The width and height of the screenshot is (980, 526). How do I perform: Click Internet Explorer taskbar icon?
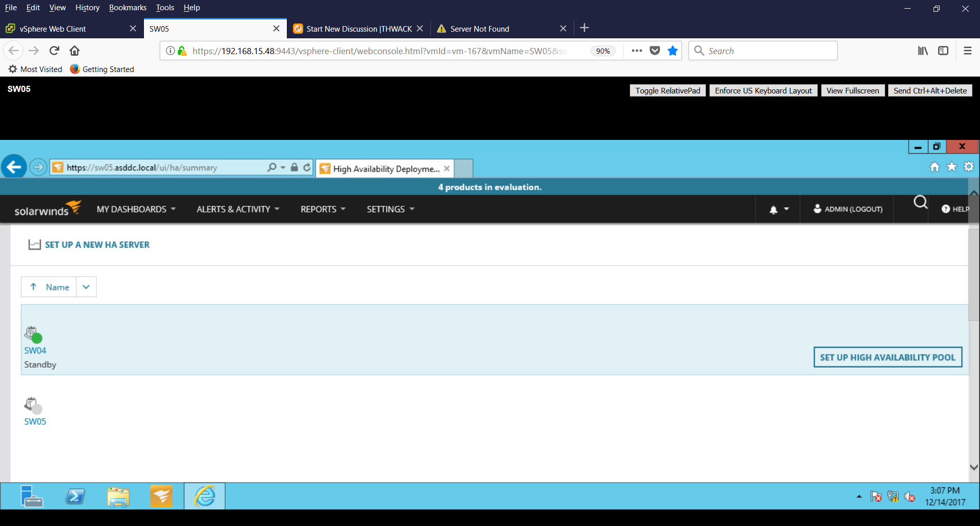205,496
